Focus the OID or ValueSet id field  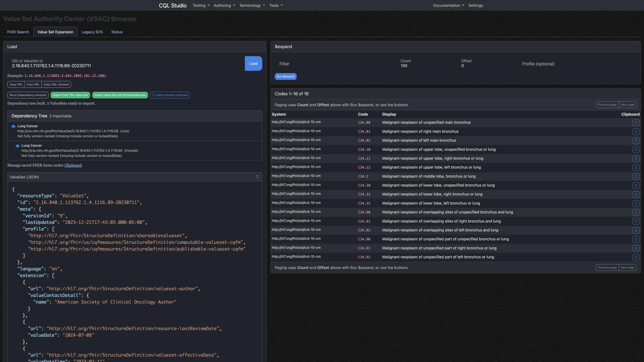pyautogui.click(x=126, y=63)
